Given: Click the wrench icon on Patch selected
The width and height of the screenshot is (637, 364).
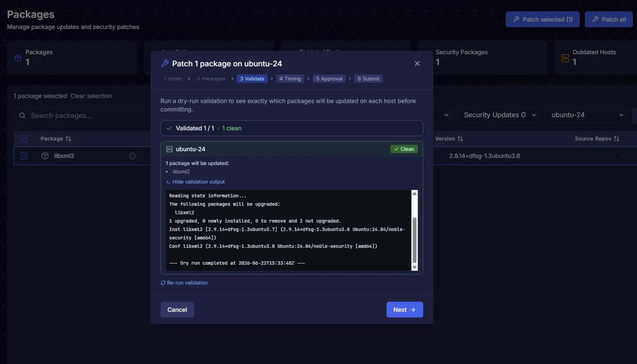Looking at the screenshot, I should (516, 19).
